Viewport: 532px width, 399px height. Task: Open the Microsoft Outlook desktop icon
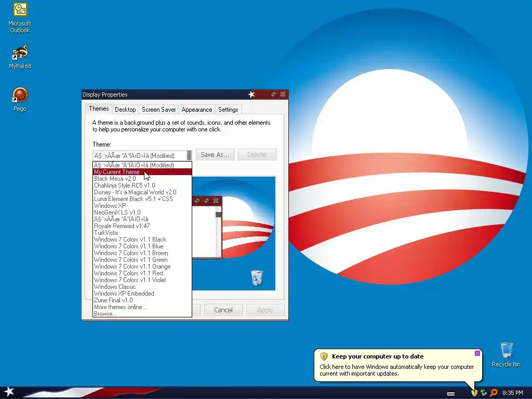pos(20,18)
